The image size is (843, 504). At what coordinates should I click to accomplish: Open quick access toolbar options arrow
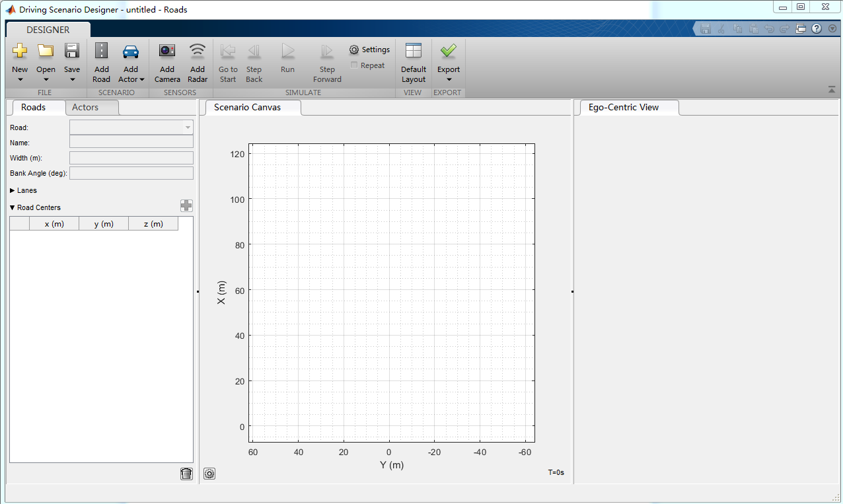[832, 29]
